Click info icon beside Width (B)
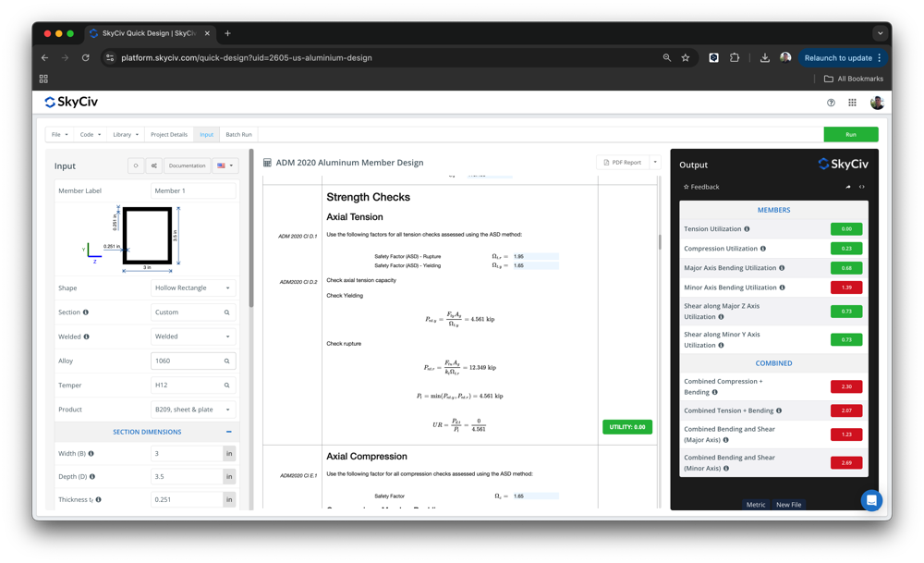The height and width of the screenshot is (563, 924). click(91, 454)
